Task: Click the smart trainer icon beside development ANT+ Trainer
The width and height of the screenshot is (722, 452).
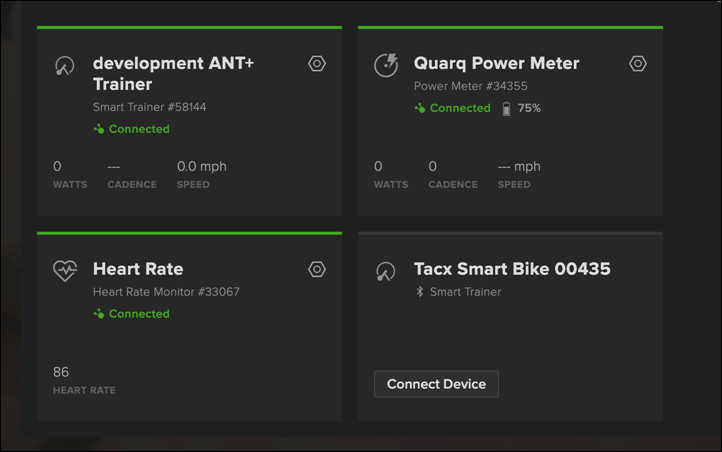Action: [x=64, y=66]
